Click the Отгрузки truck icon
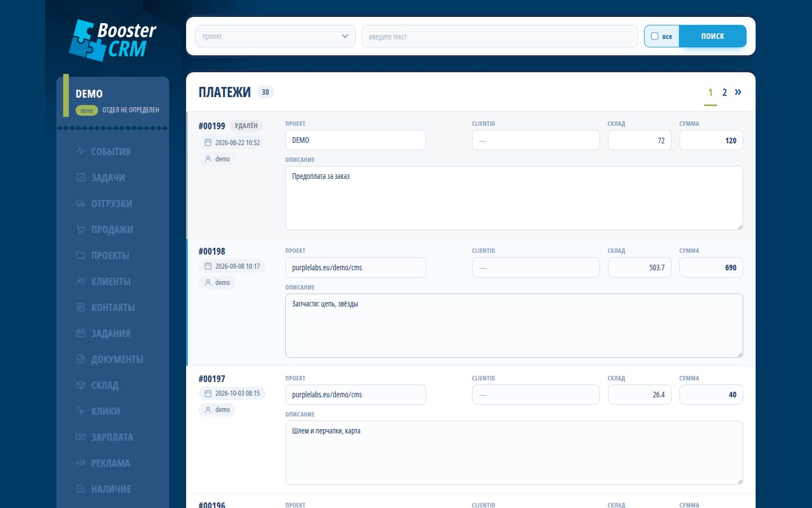Screen dimensions: 812x508 click(x=81, y=203)
